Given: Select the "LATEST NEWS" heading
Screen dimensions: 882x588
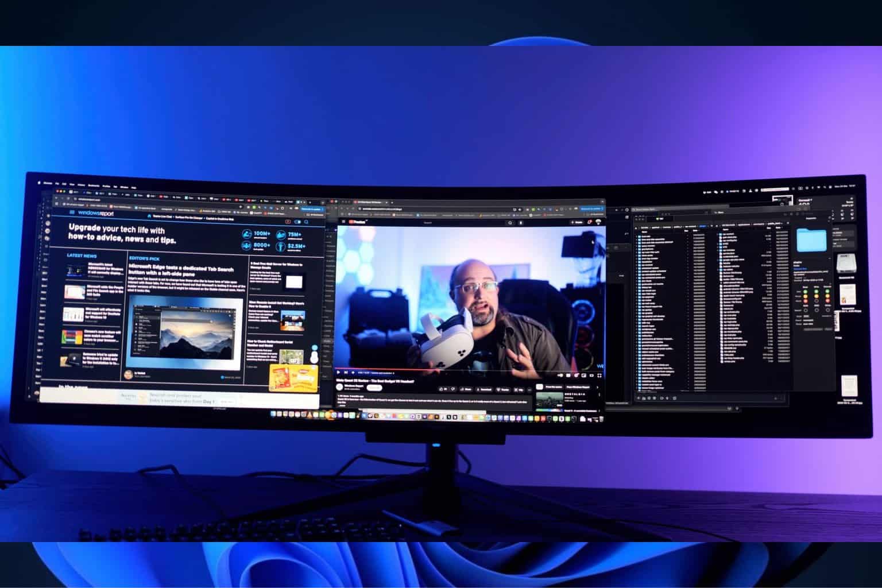Looking at the screenshot, I should (x=82, y=256).
